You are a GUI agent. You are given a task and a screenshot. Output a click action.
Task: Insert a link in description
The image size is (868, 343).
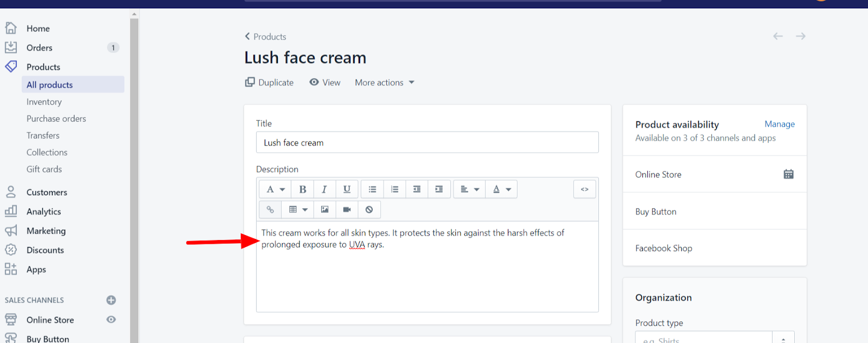click(270, 209)
